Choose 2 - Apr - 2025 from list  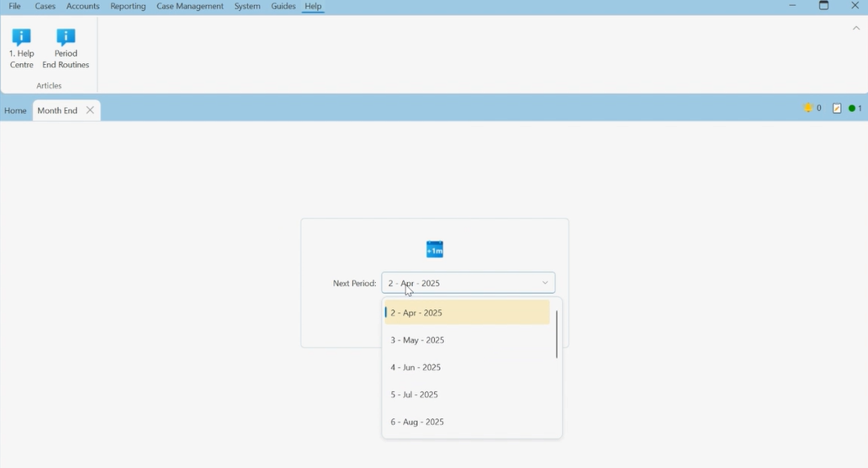coord(467,312)
